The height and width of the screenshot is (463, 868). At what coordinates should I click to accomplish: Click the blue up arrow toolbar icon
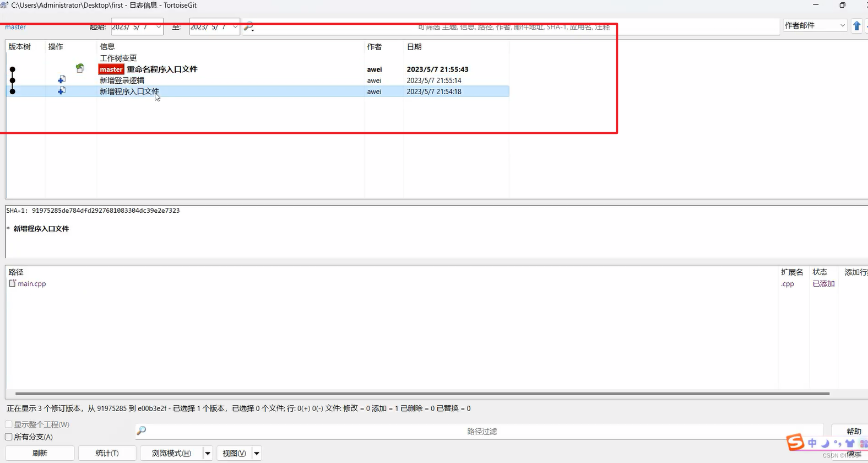pos(856,26)
